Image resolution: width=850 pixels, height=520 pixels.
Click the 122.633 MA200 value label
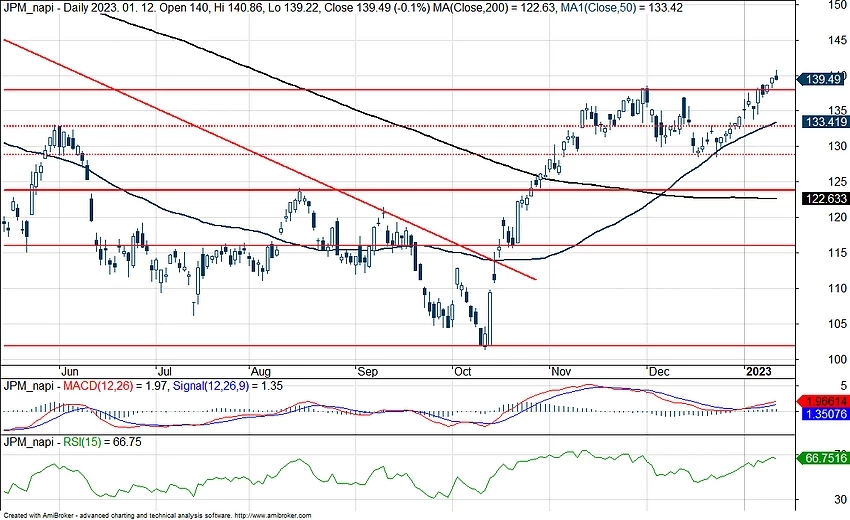pyautogui.click(x=826, y=198)
